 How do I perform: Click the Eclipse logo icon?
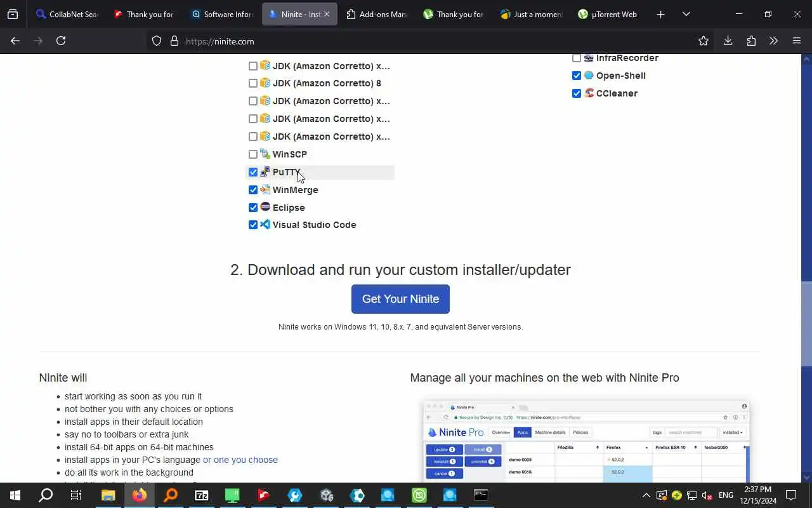coord(265,207)
